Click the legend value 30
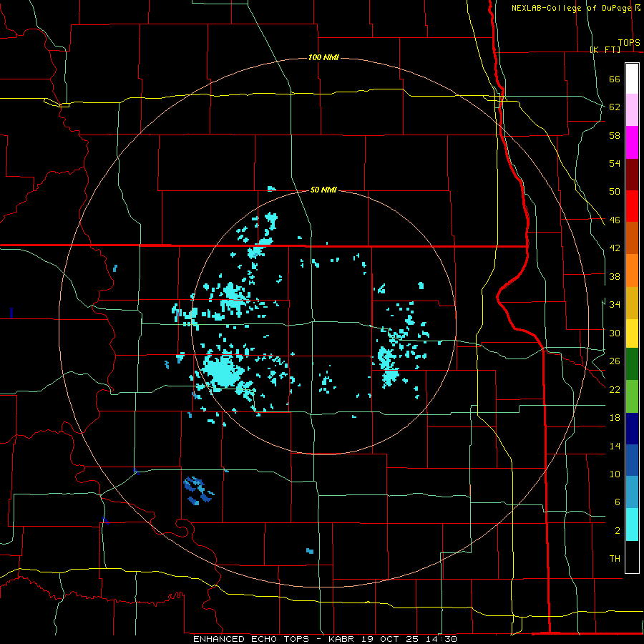 [615, 333]
